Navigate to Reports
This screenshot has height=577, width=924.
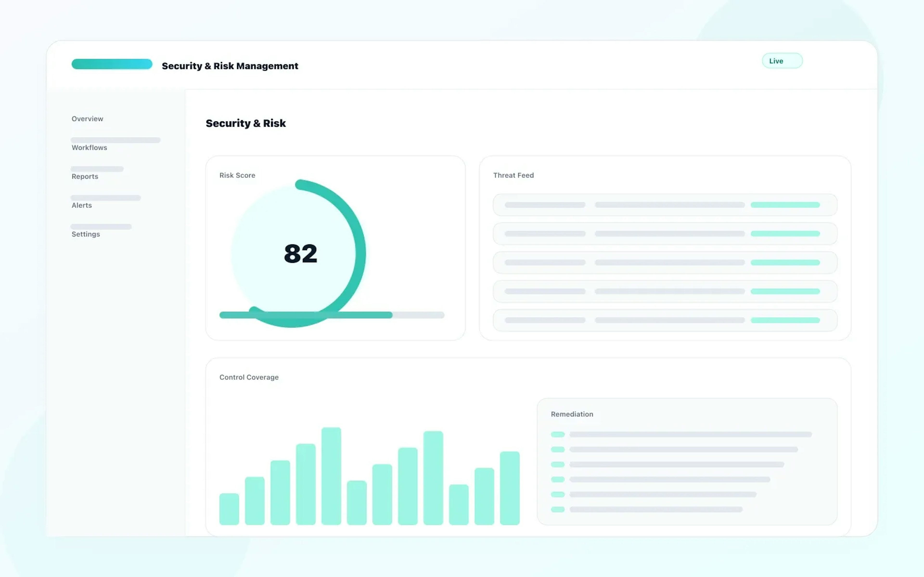(84, 176)
